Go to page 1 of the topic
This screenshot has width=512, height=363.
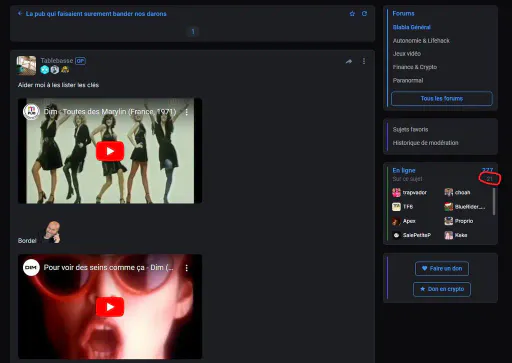193,32
